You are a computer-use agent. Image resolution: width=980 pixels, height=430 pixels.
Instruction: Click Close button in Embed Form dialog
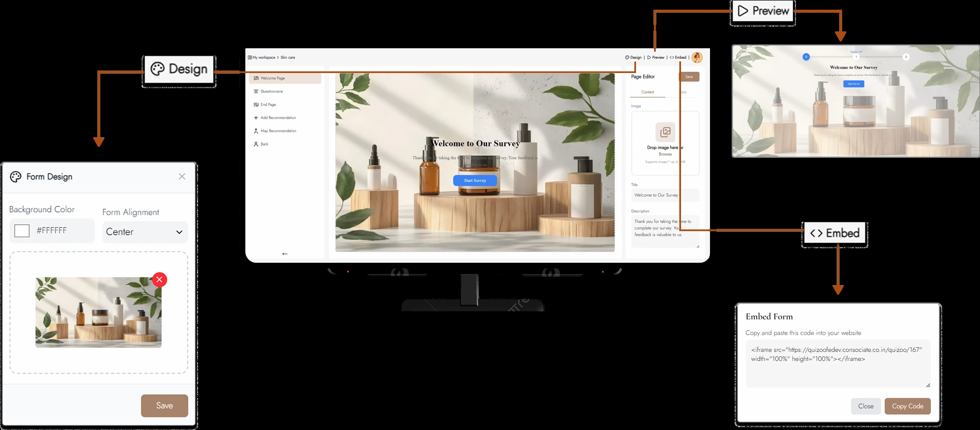865,406
